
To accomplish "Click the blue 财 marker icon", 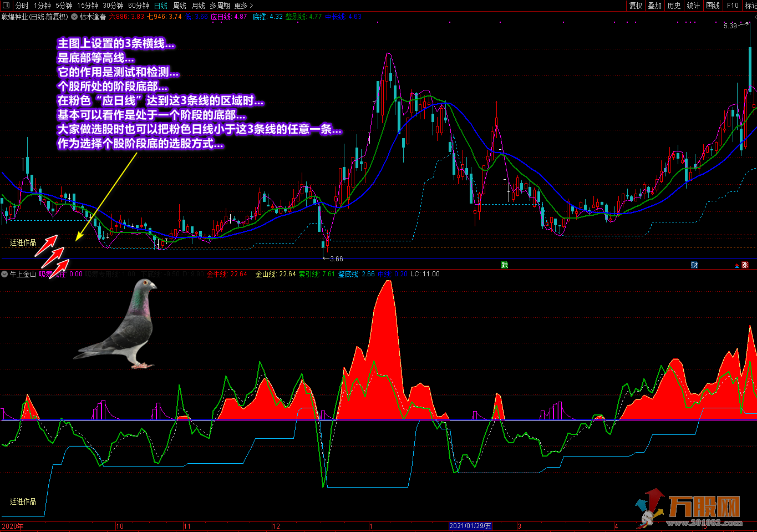I will pyautogui.click(x=694, y=265).
